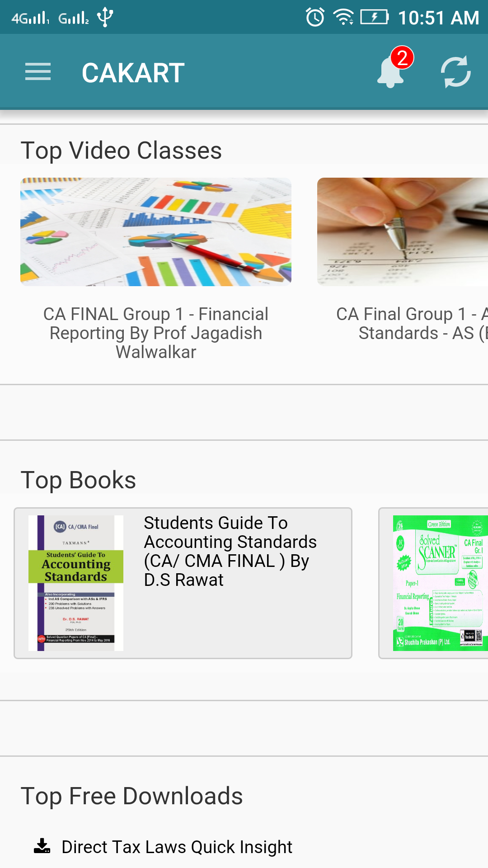Open the pen-and-paper video class thumbnail
The height and width of the screenshot is (868, 488).
click(402, 232)
